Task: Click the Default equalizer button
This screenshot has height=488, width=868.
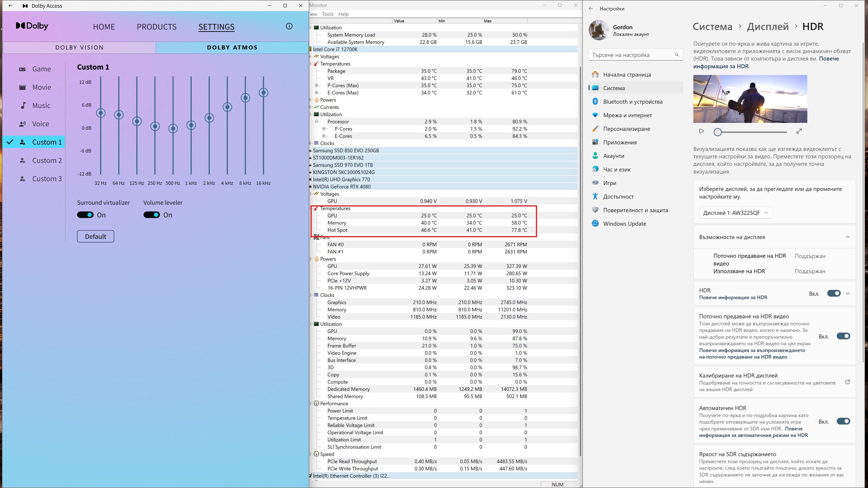Action: [95, 236]
